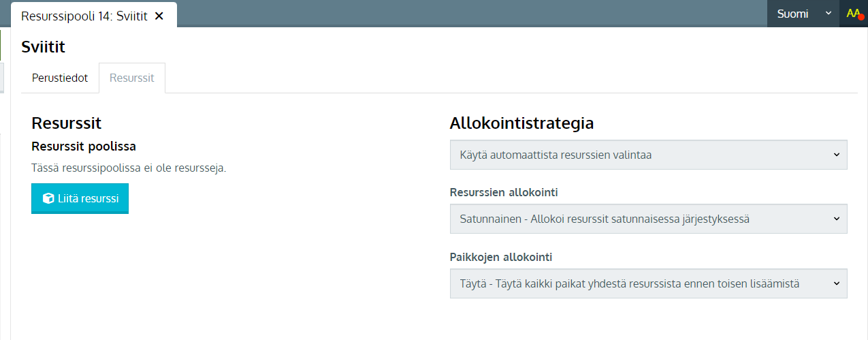Image resolution: width=868 pixels, height=340 pixels.
Task: Click the Allokointistrategia section heading
Action: click(521, 123)
